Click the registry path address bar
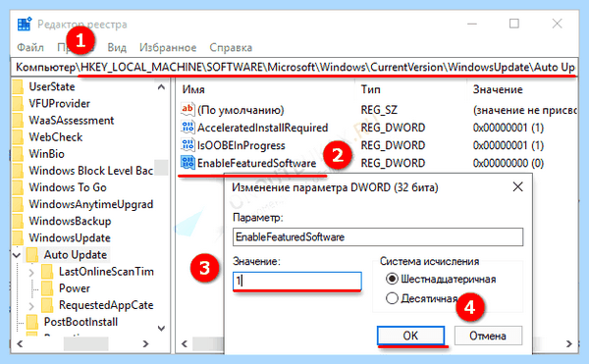 [294, 67]
